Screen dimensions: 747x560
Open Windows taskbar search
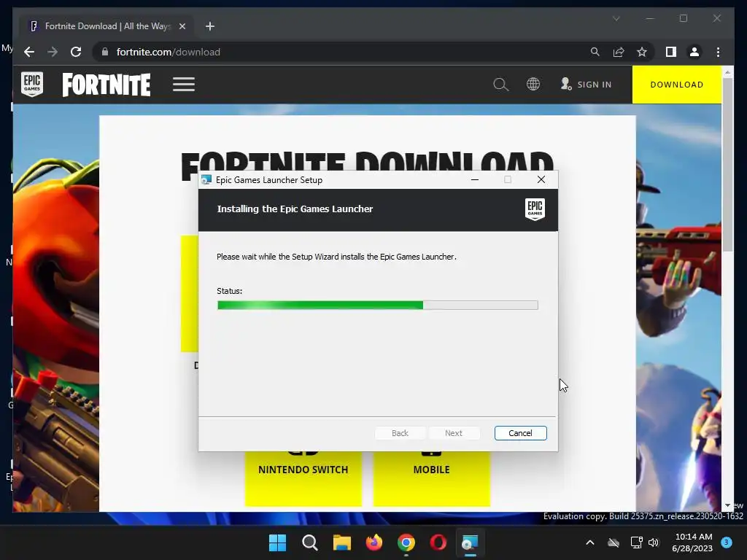click(x=309, y=542)
